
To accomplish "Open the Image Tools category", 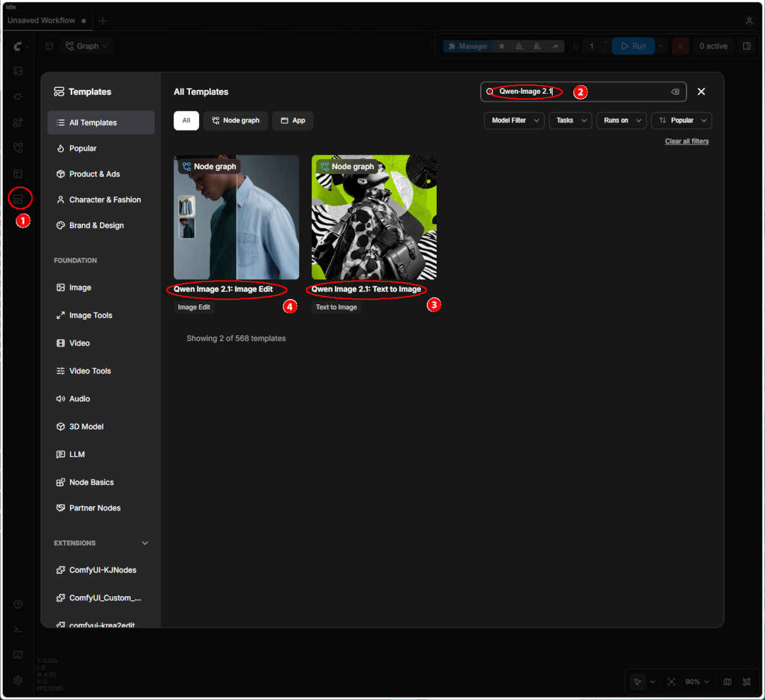I will [x=101, y=315].
